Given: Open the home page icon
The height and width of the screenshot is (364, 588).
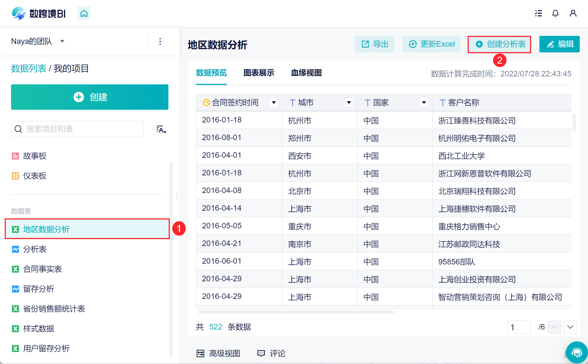Looking at the screenshot, I should [84, 13].
